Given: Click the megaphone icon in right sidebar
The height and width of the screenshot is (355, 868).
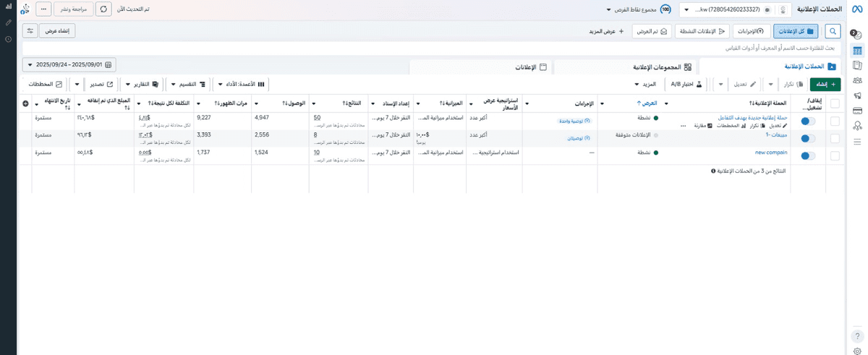Looking at the screenshot, I should tap(857, 95).
